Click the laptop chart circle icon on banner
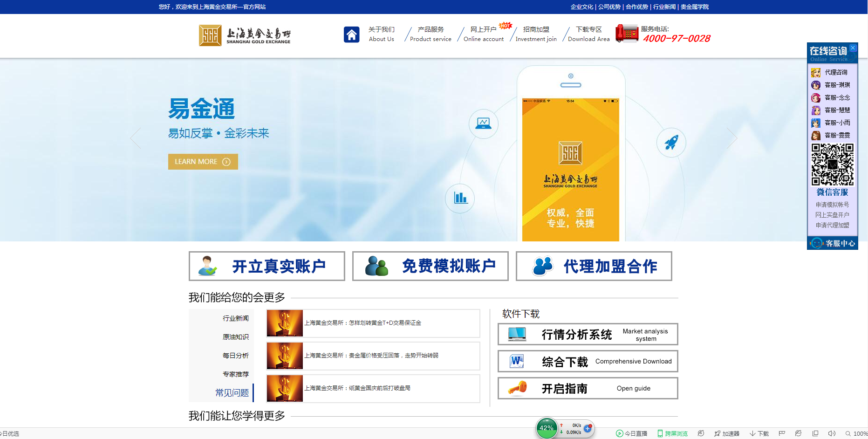 483,124
